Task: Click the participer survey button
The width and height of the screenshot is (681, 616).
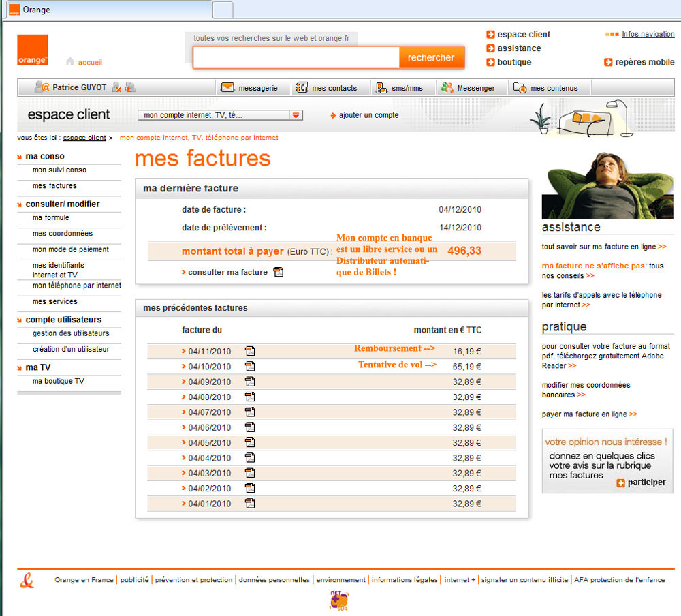Action: click(641, 482)
